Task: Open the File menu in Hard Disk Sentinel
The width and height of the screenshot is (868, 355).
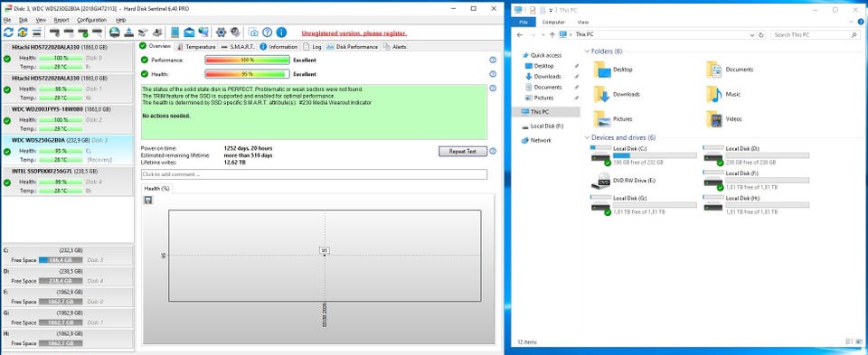Action: 6,20
